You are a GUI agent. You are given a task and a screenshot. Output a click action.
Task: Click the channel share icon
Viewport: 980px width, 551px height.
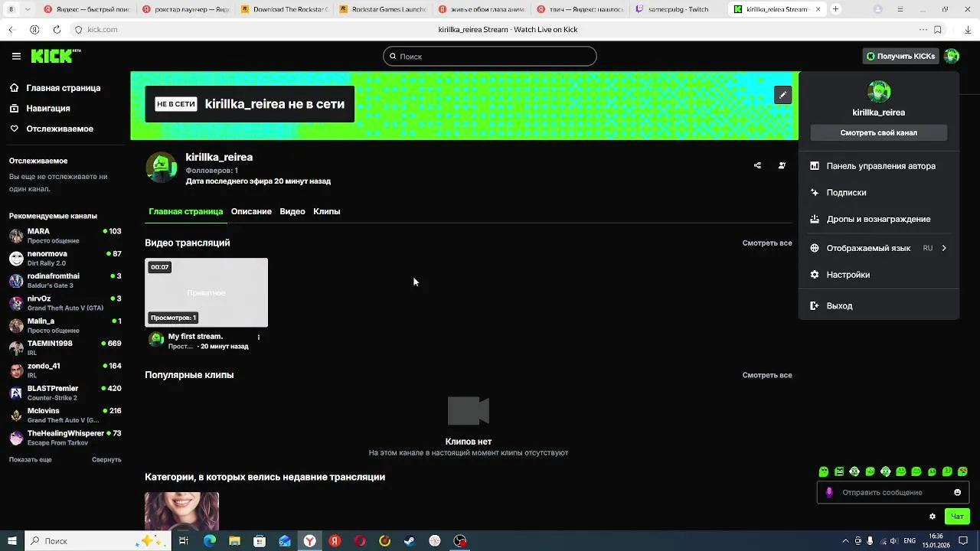pyautogui.click(x=757, y=165)
